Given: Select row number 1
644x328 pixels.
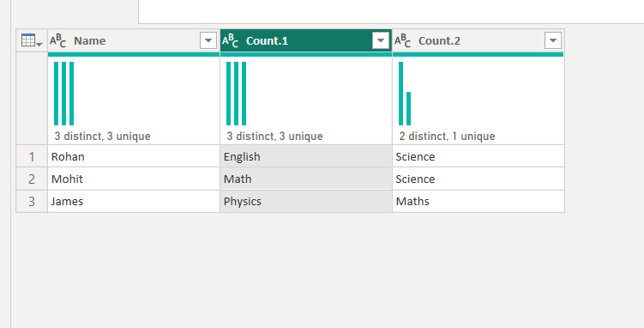Looking at the screenshot, I should [x=32, y=156].
